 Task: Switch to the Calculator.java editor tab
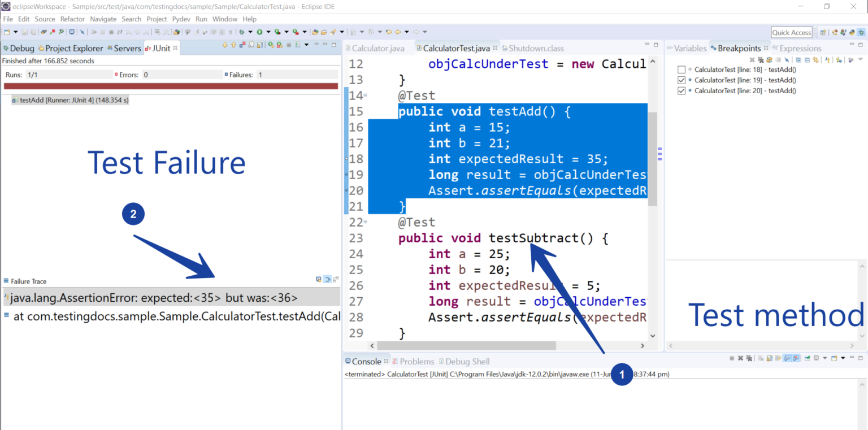377,49
